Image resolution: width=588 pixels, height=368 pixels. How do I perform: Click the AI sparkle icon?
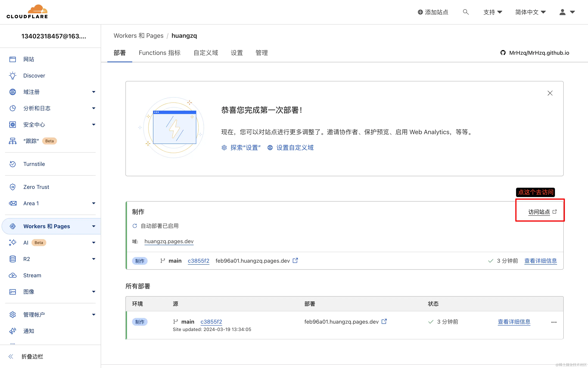pyautogui.click(x=13, y=242)
